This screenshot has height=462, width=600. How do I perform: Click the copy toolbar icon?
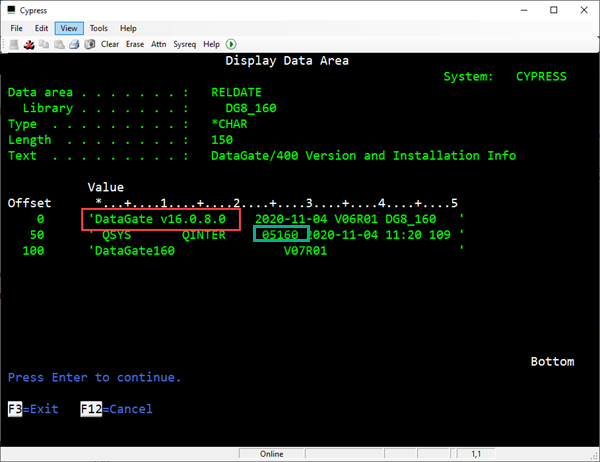pyautogui.click(x=44, y=44)
